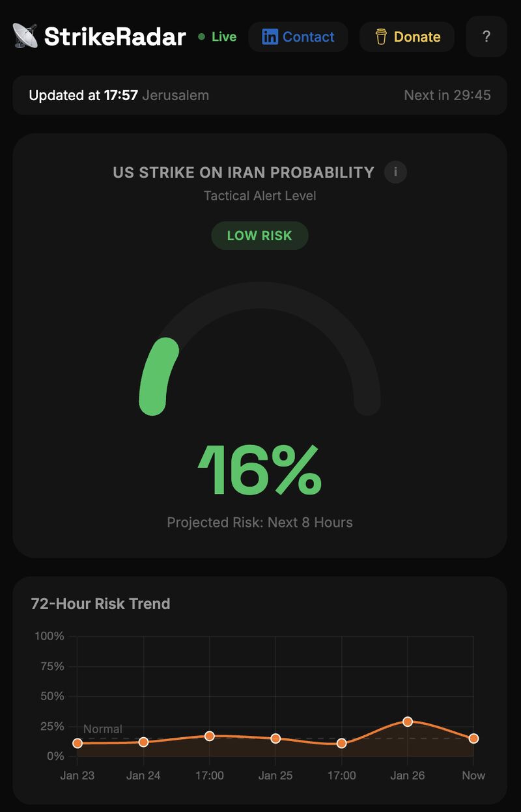This screenshot has width=521, height=812.
Task: Click the Next in 29:45 countdown
Action: tap(447, 95)
